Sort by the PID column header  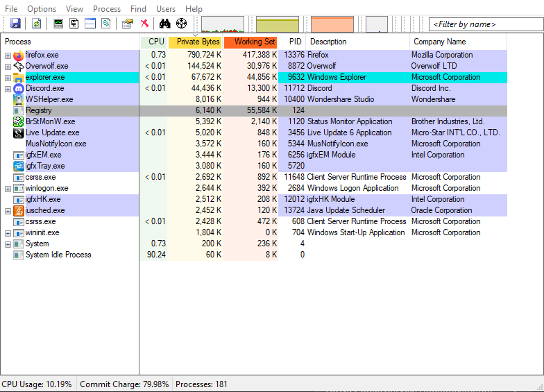(x=293, y=42)
